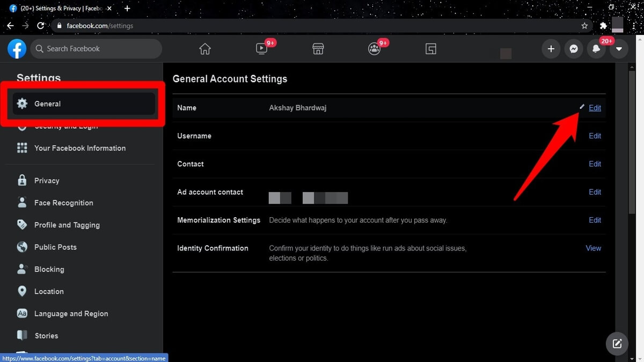Expand the account dropdown arrow
Screen dimensions: 644x362
[x=619, y=49]
